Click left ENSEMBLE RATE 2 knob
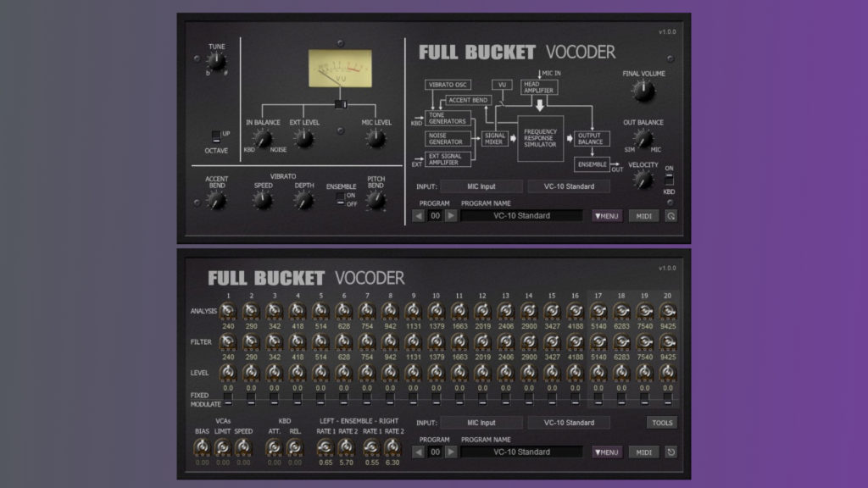Viewport: 868px width, 488px height. 346,446
